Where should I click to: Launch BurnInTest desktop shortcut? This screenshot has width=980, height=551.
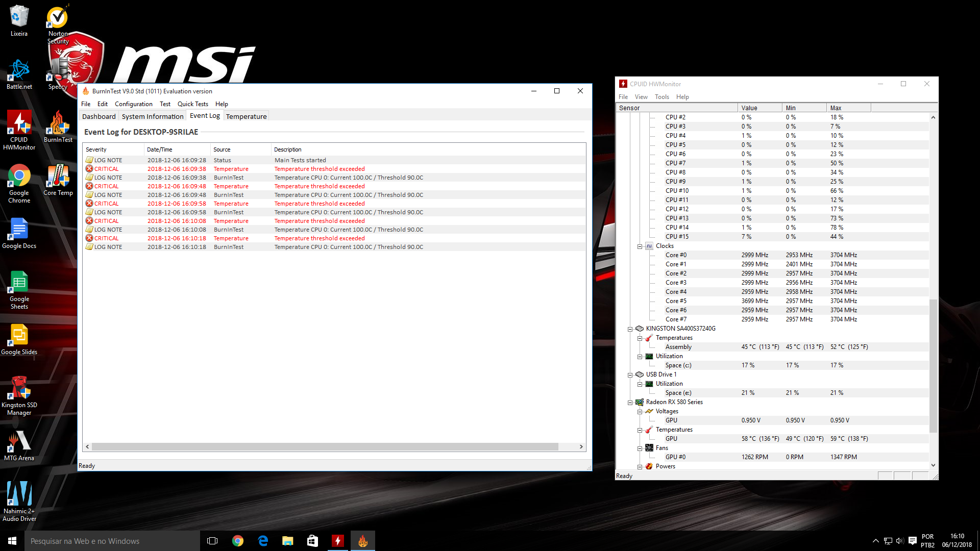click(58, 127)
